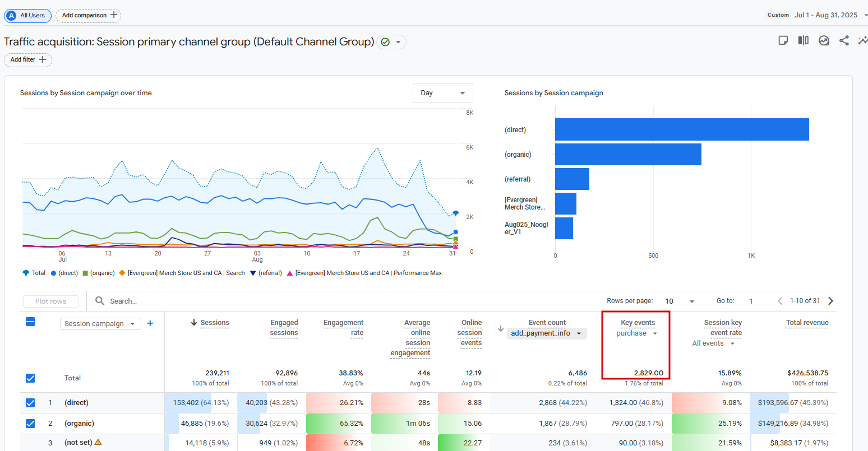Expand the Session campaign dimension dropdown
868x451 pixels.
100,324
